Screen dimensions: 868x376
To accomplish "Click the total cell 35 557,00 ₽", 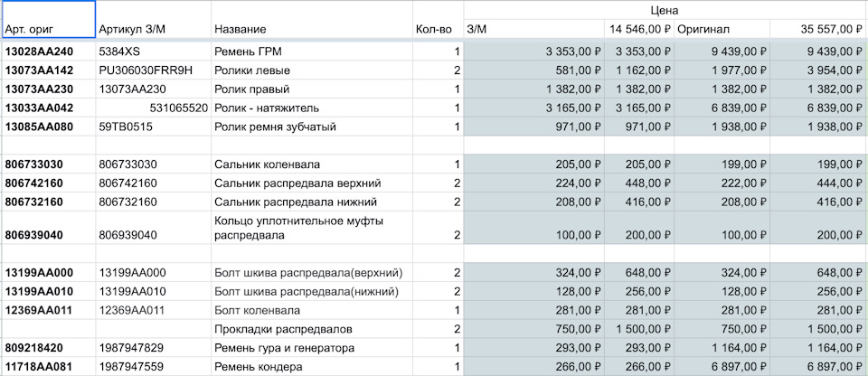I will (x=817, y=30).
